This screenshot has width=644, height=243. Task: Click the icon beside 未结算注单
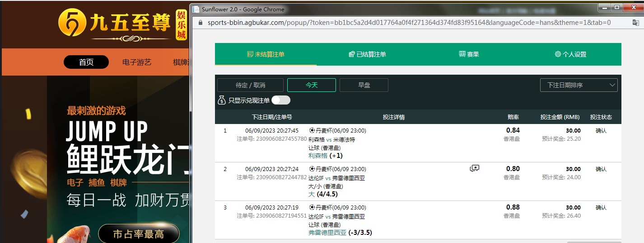point(250,54)
